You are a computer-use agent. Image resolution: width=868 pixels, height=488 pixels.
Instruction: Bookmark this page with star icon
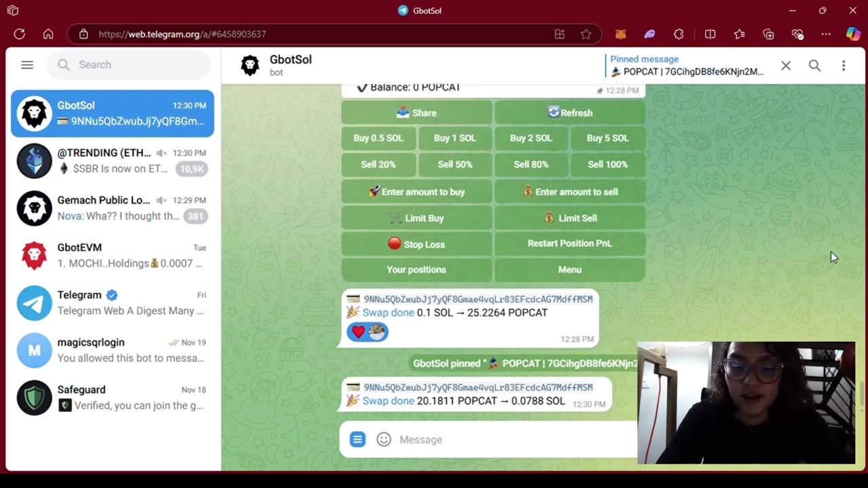586,34
